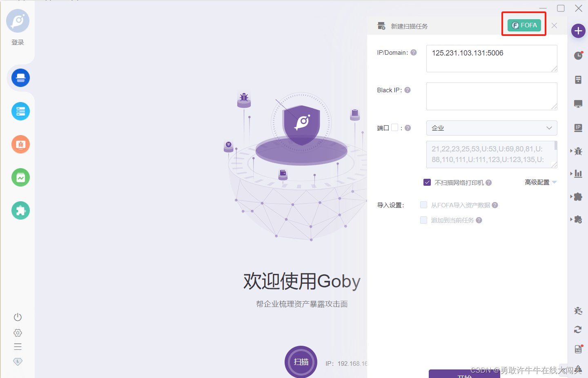Viewport: 588px width, 378px height.
Task: Toggle the 从FOFA导入资产数据 checkbox
Action: click(423, 205)
